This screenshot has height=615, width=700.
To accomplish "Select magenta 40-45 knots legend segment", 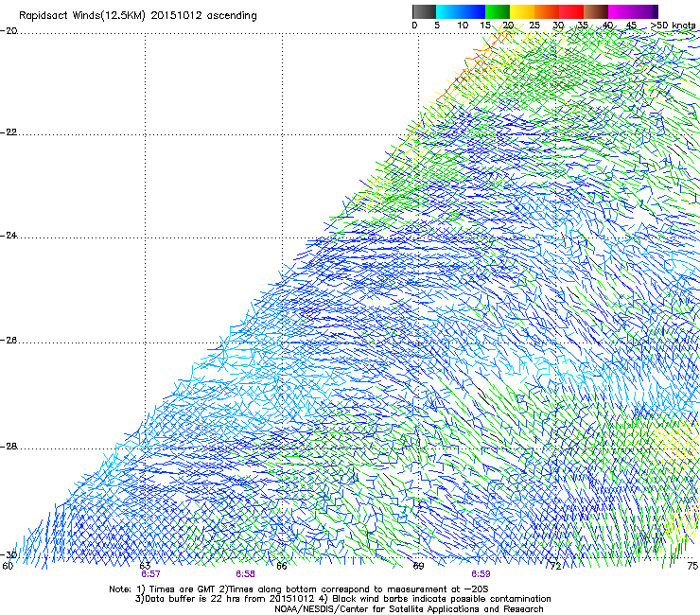I will point(621,11).
